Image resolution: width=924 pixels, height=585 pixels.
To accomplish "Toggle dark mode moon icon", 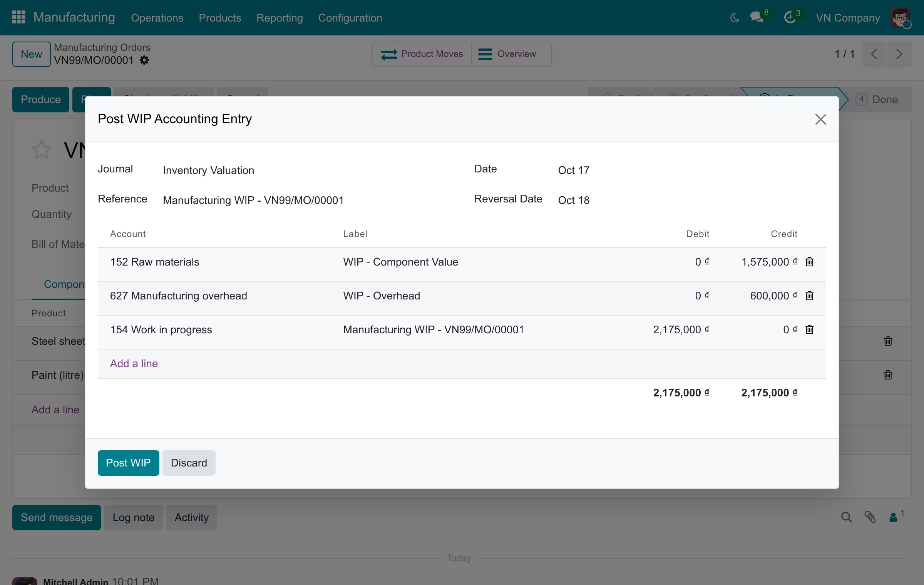I will coord(735,18).
